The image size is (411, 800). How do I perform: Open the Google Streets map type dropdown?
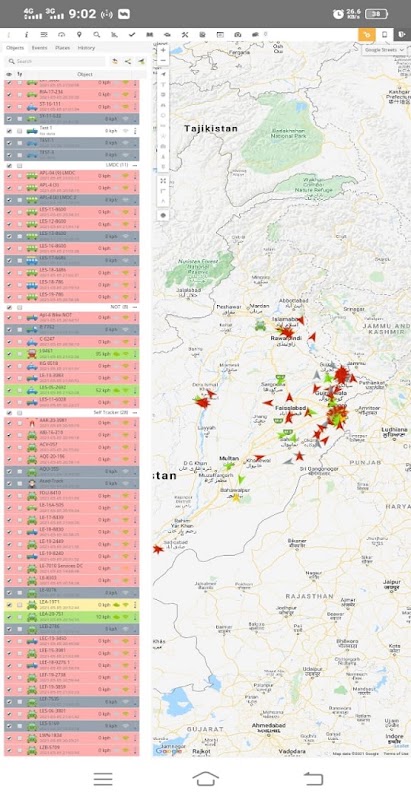[385, 50]
